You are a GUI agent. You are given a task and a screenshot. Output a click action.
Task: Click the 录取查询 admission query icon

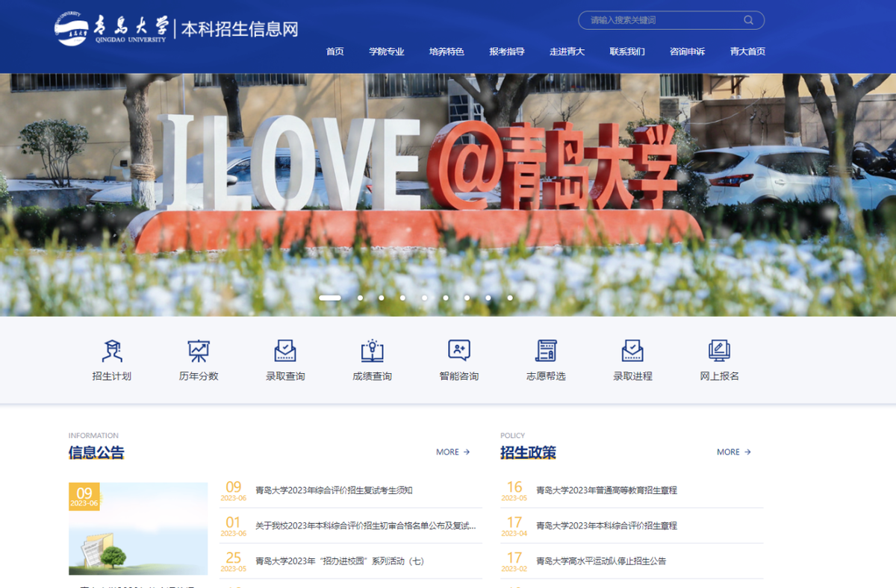click(x=284, y=359)
